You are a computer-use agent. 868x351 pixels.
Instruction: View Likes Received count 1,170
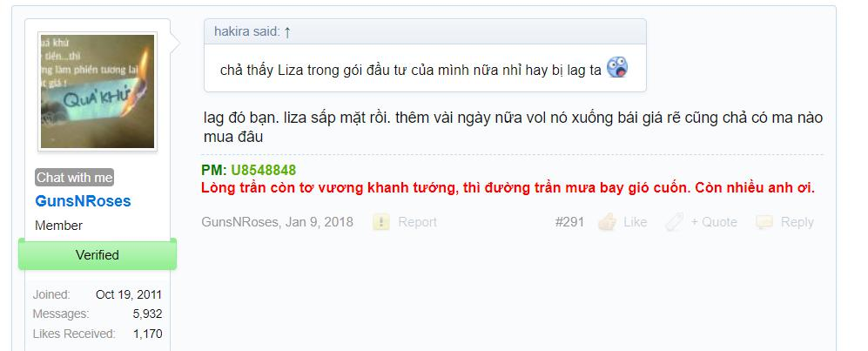147,334
